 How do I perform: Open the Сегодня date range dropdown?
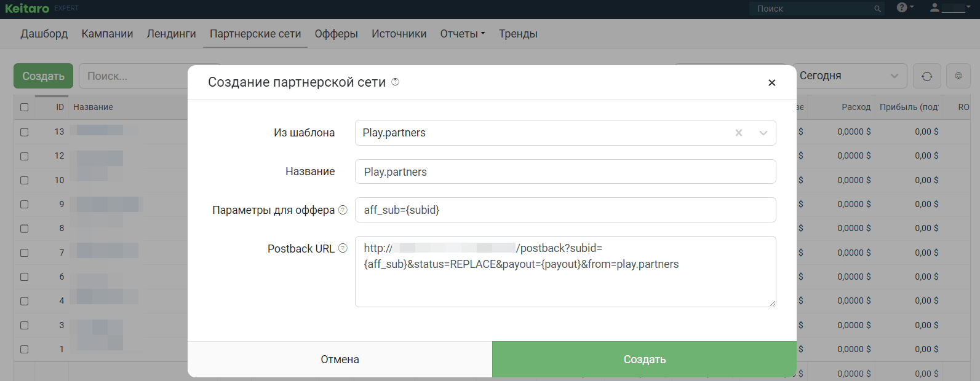(849, 76)
